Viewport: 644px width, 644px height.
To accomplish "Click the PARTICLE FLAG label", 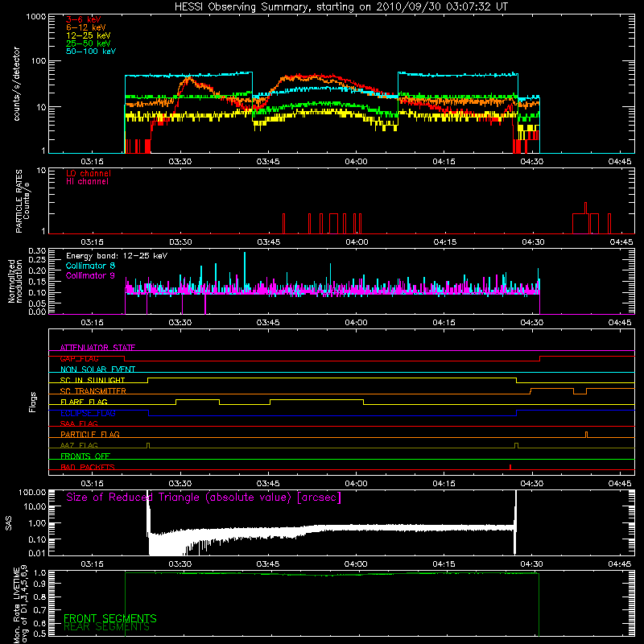I will (90, 434).
